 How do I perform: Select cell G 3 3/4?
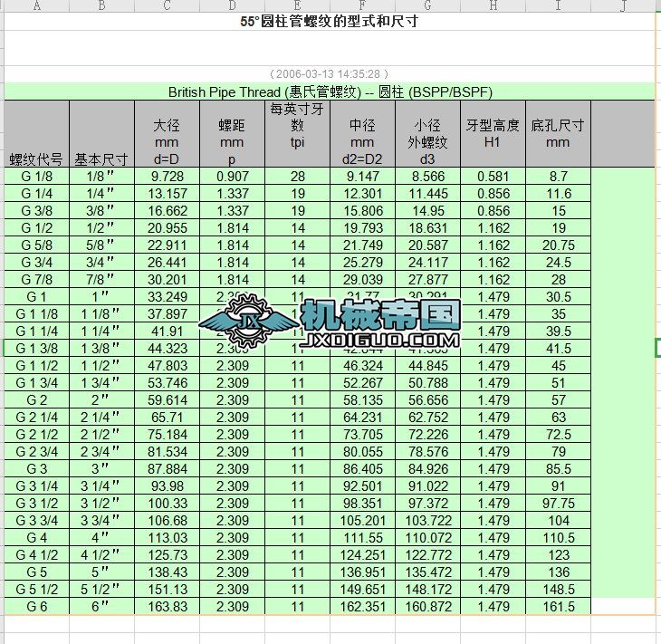pos(37,521)
